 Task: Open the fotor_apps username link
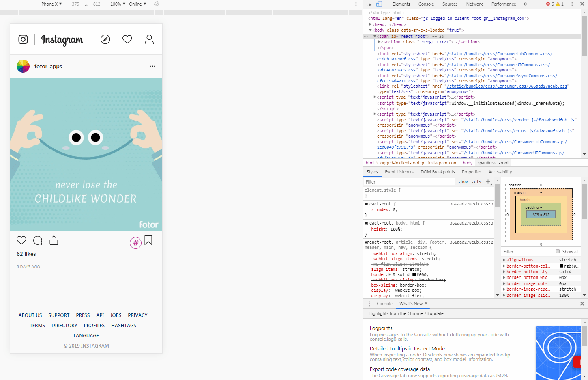pyautogui.click(x=48, y=66)
